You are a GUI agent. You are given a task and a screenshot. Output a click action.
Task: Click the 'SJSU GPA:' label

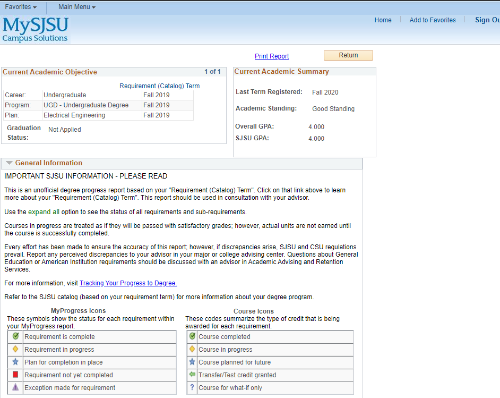click(252, 138)
